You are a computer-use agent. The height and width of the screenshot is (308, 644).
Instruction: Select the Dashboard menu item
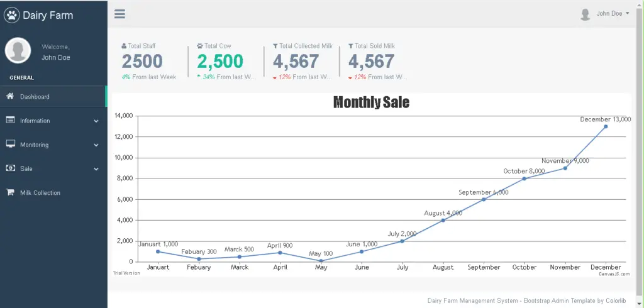35,97
